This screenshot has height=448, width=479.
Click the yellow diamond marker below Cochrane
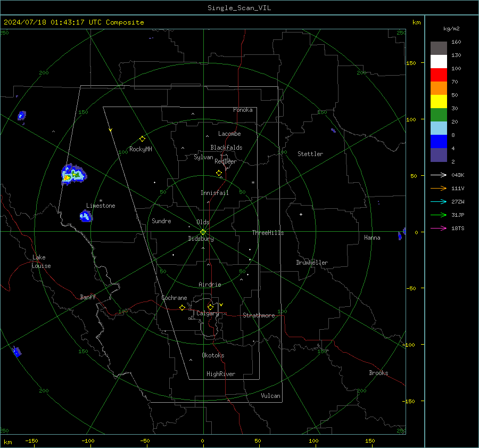tap(182, 308)
